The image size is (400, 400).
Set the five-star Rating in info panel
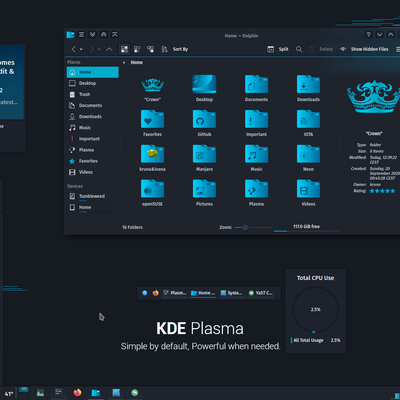coord(382,191)
